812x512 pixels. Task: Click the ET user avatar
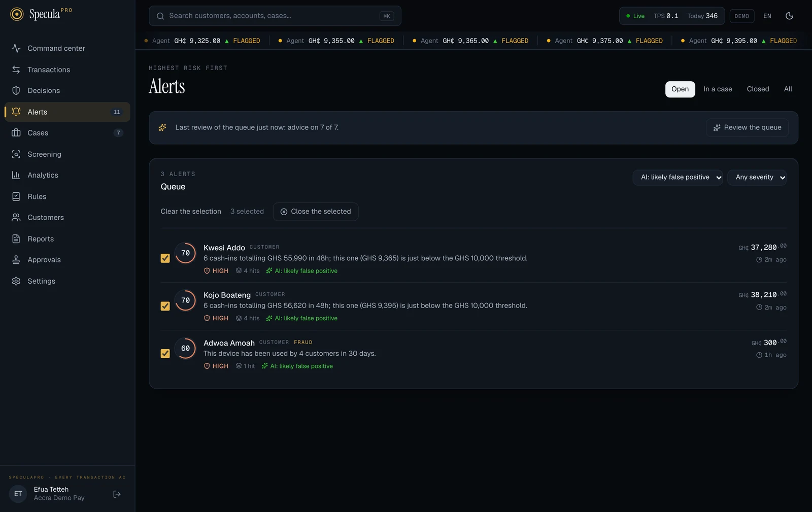(18, 494)
